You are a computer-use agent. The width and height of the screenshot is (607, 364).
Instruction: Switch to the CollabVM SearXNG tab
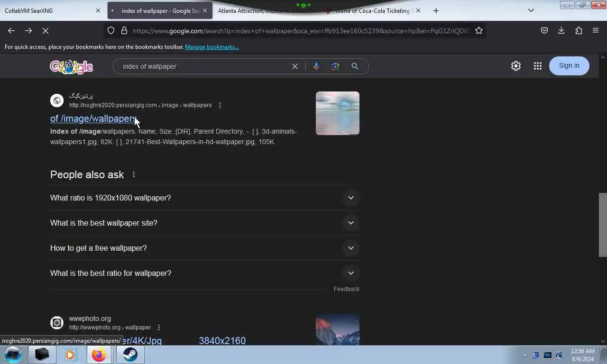(51, 10)
